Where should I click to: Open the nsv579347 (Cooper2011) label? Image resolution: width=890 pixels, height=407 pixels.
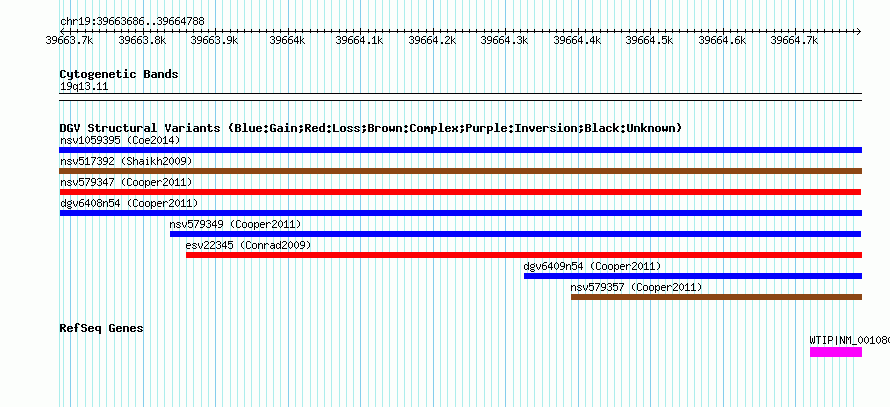click(126, 182)
